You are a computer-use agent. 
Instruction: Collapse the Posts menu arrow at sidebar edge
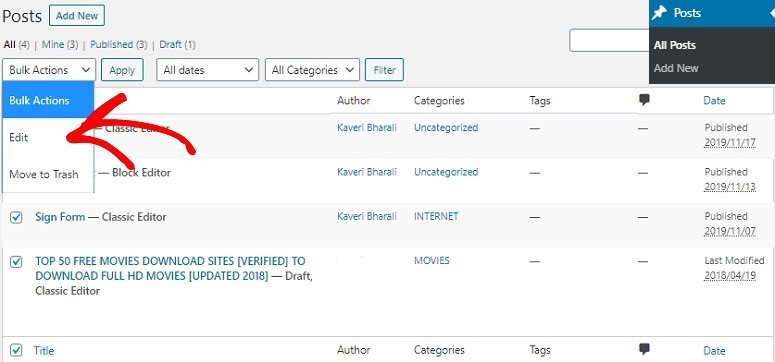[x=772, y=13]
